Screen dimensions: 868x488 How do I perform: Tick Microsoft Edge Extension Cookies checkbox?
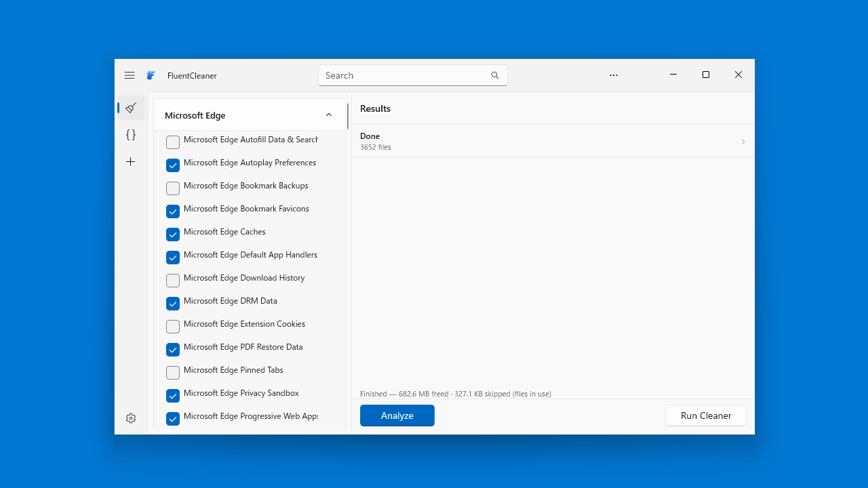173,326
